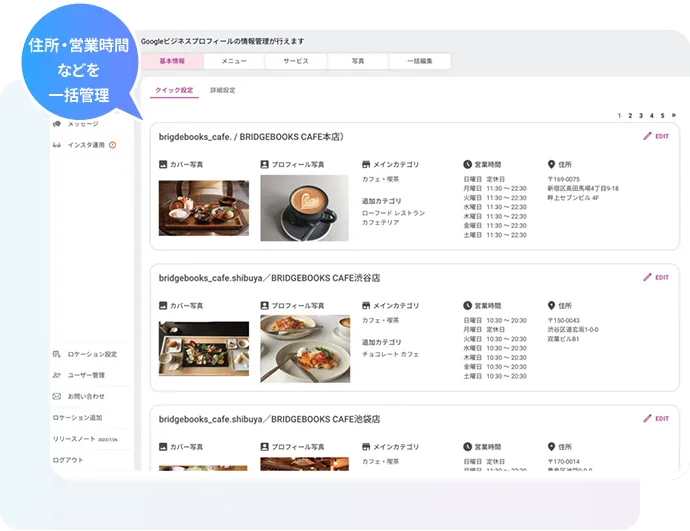Open the 本店 latte art profile photo
Image resolution: width=690 pixels, height=531 pixels.
[305, 208]
